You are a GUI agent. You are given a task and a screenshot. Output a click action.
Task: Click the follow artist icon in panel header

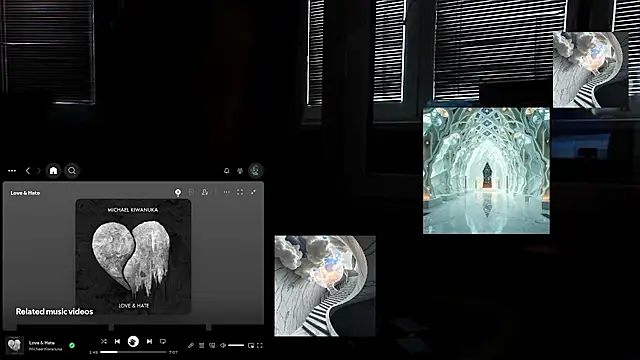point(205,192)
